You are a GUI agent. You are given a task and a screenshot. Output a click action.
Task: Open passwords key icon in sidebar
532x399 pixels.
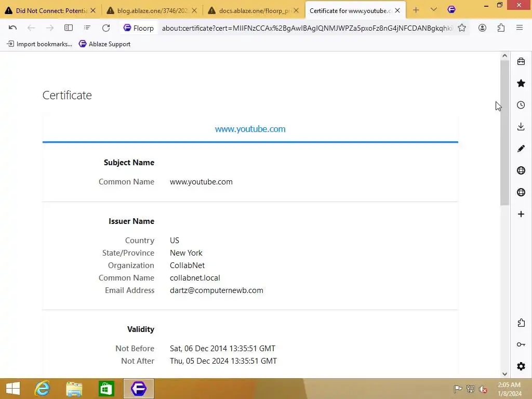[521, 344]
